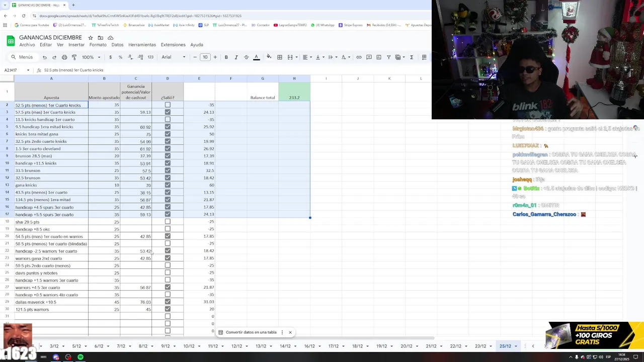644x362 pixels.
Task: Open the zoom 100% dropdown
Action: 91,57
